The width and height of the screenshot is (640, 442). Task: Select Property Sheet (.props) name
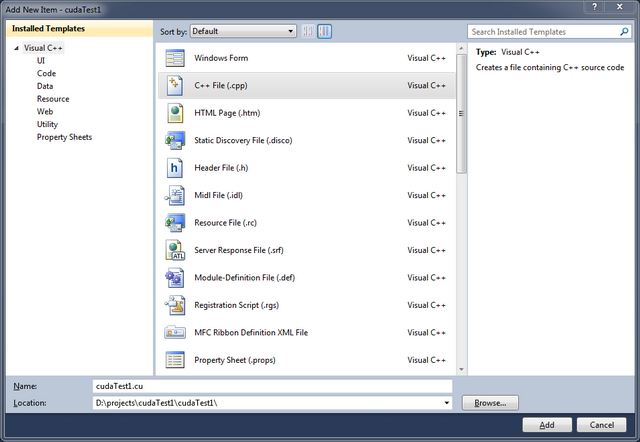(235, 360)
